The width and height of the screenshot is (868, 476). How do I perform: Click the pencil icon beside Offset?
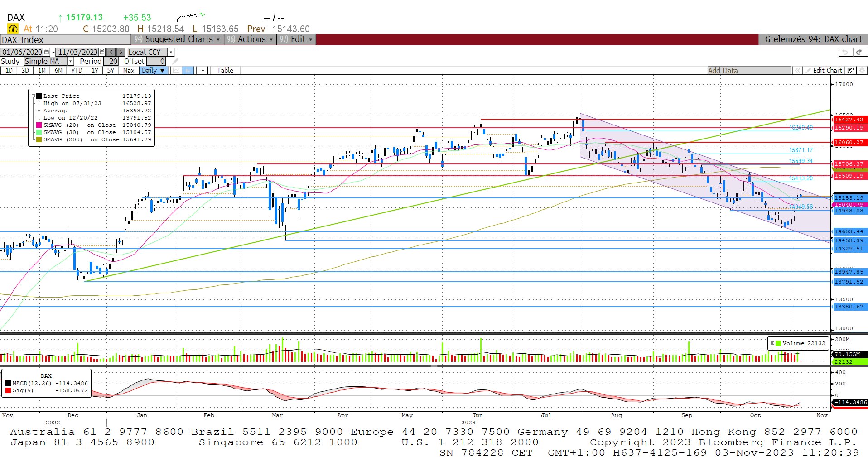pyautogui.click(x=175, y=61)
